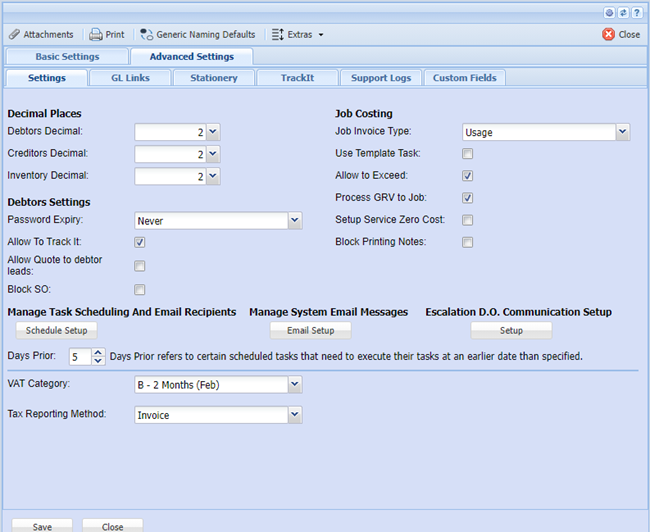Open Generic Naming Defaults

tap(198, 34)
